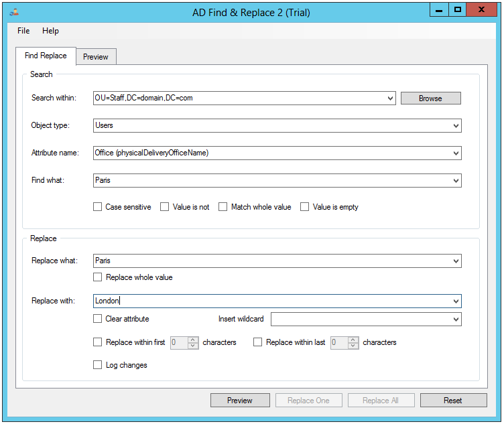Check Match whole value
This screenshot has width=504, height=424.
(223, 206)
